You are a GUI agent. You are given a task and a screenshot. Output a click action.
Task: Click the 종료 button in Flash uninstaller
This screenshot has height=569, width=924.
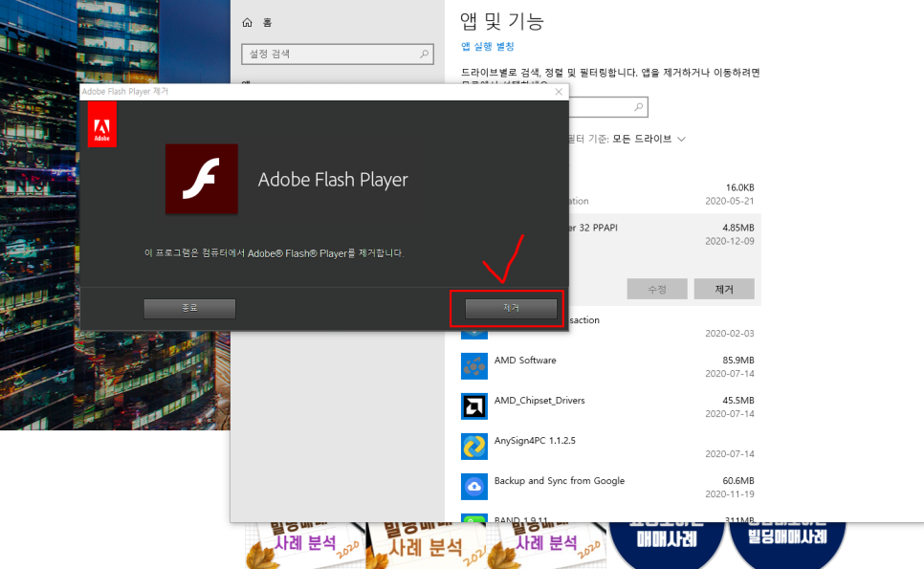pyautogui.click(x=189, y=308)
